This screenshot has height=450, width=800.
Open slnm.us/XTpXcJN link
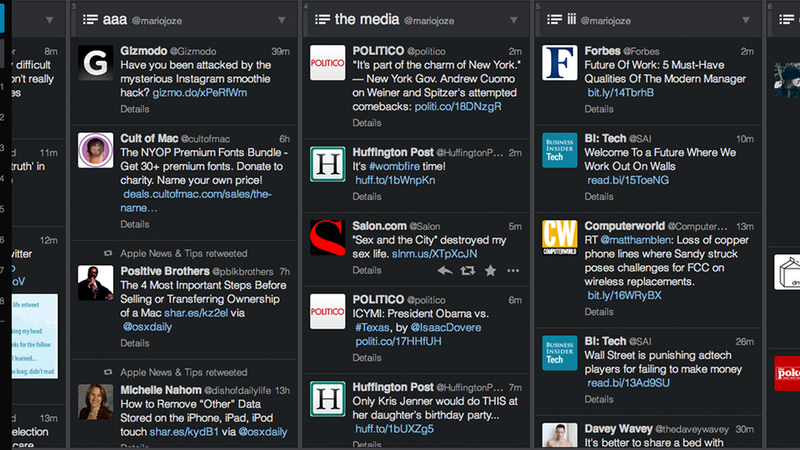click(x=435, y=254)
